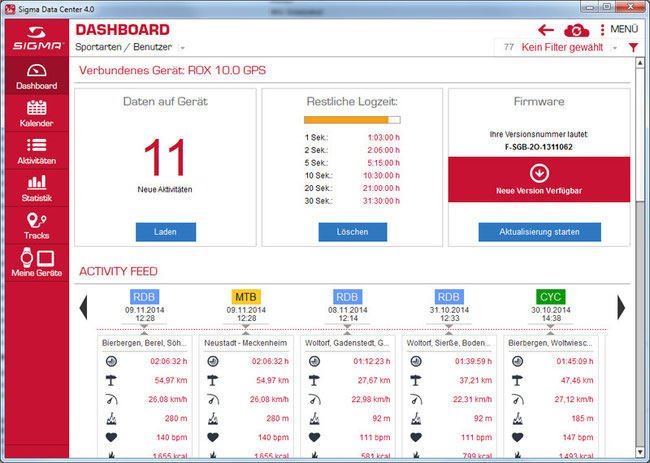
Task: Click the firmware version F-SGB-2O-1311062
Action: pyautogui.click(x=538, y=147)
